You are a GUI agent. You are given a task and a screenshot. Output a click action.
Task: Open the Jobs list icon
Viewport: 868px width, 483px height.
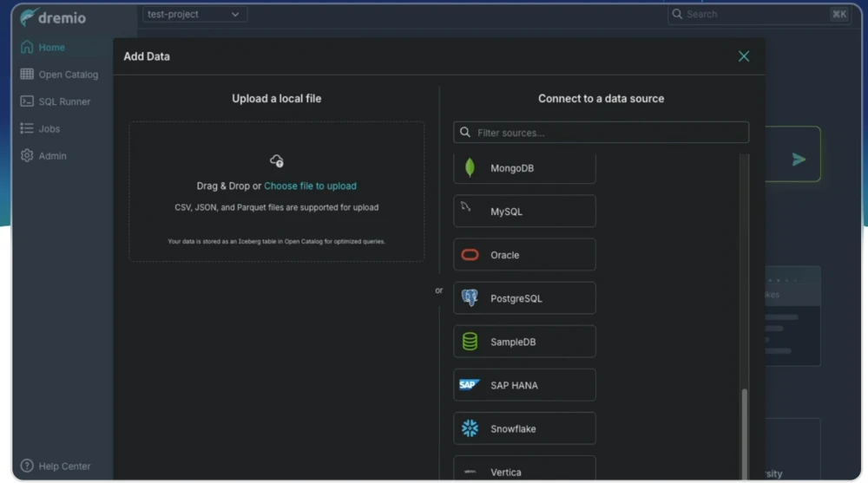coord(27,128)
